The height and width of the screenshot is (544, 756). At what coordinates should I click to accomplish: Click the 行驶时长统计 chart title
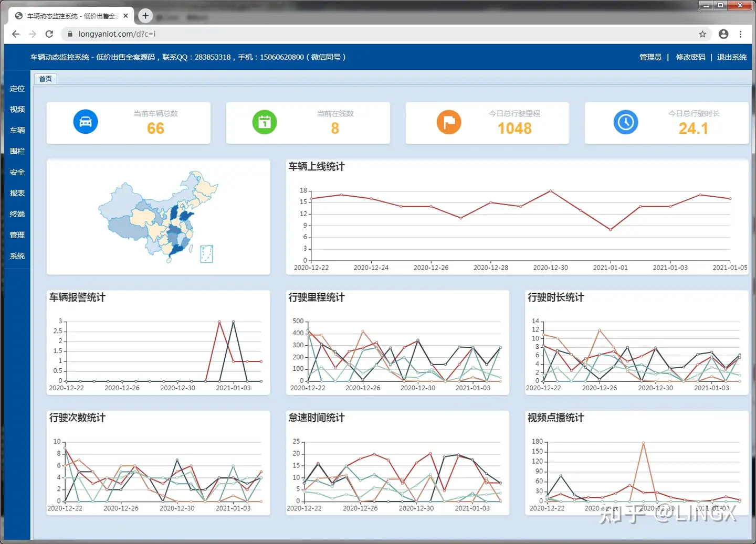(555, 297)
